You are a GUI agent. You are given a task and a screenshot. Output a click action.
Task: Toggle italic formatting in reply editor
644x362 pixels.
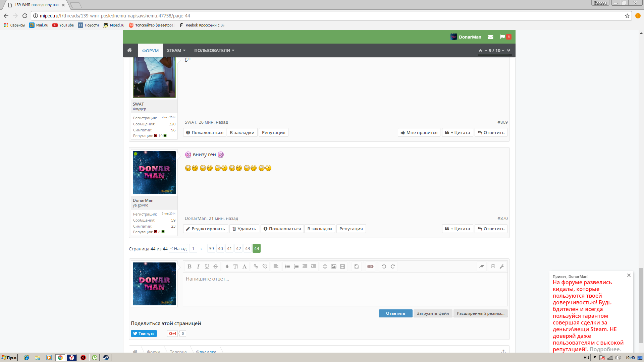[x=198, y=266]
